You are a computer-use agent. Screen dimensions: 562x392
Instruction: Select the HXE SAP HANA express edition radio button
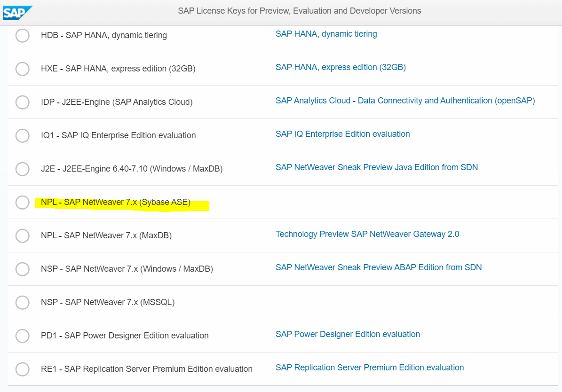point(22,69)
